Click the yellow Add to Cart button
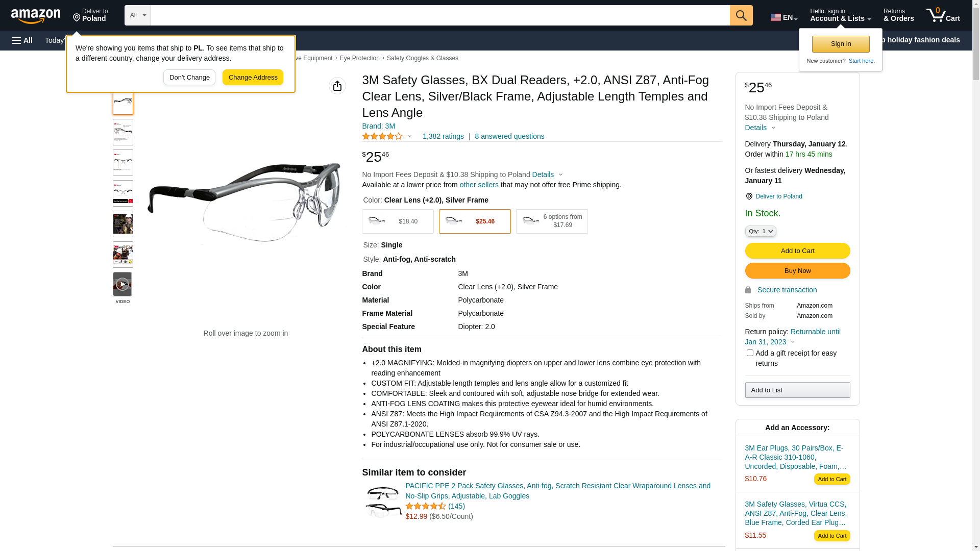 click(x=797, y=251)
